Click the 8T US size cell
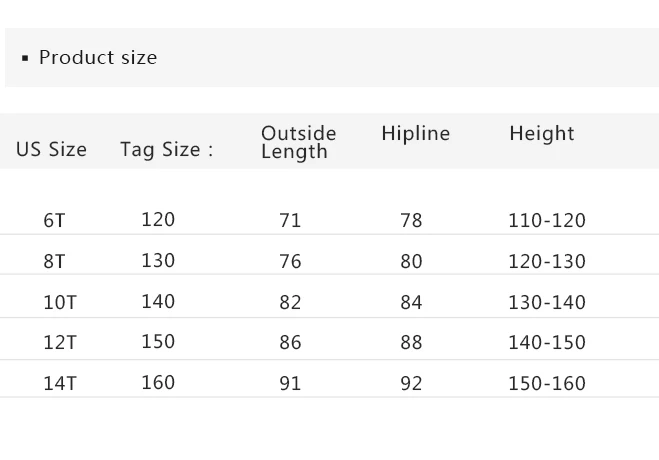Image resolution: width=659 pixels, height=460 pixels. click(54, 261)
